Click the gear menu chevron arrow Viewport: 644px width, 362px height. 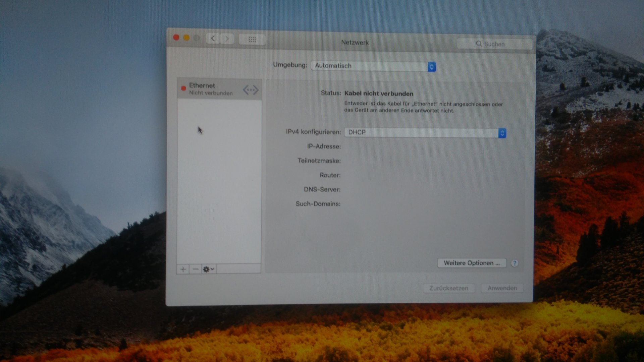pos(212,269)
